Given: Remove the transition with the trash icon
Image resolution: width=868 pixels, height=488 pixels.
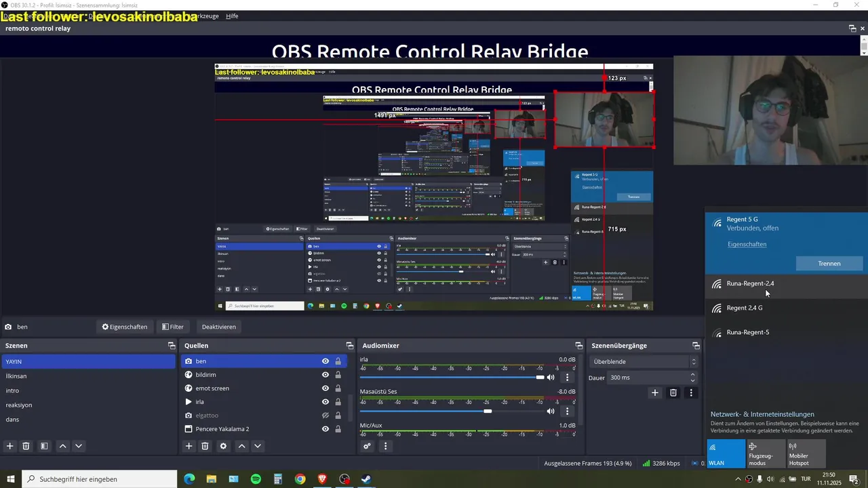Looking at the screenshot, I should click(673, 392).
